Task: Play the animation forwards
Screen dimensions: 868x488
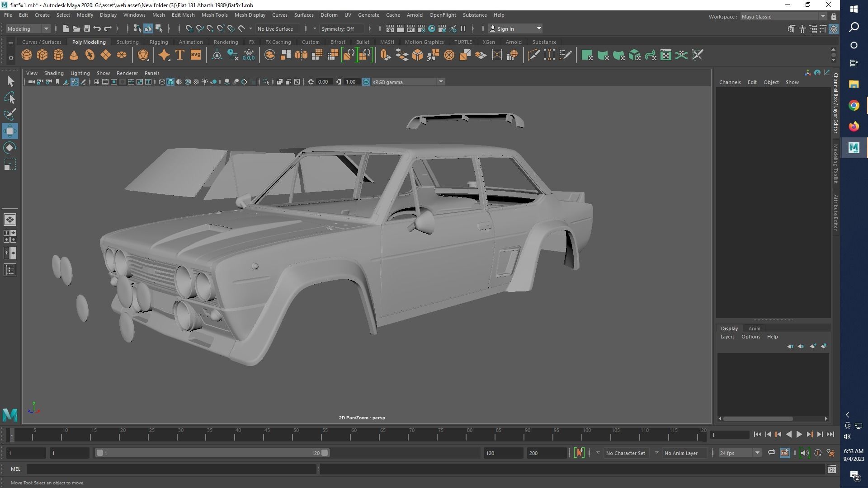Action: 799,435
